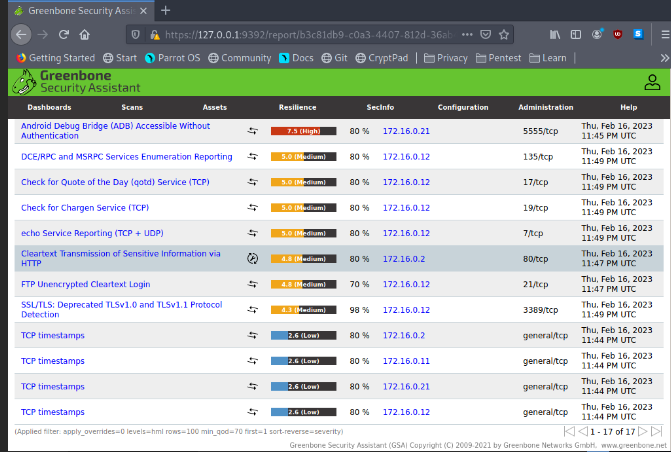
Task: Click host 172.16.0.21 in ADB row
Action: pos(405,131)
